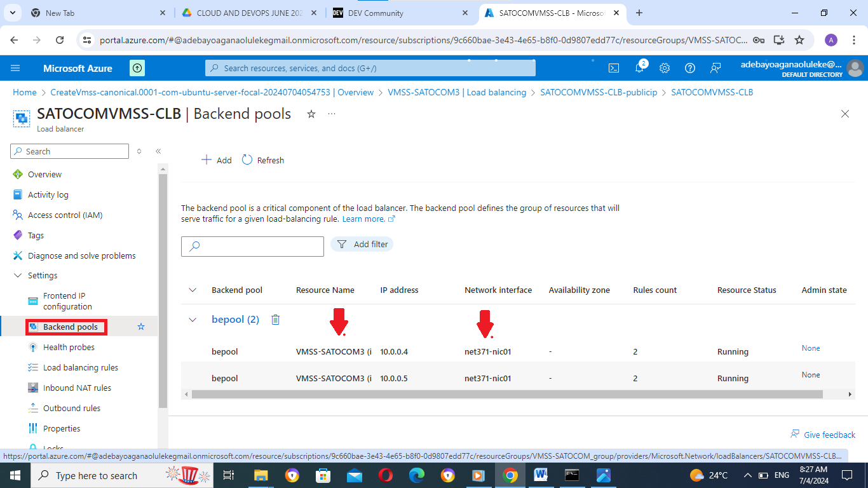Open the Azure portal hamburger menu
This screenshot has width=868, height=488.
click(16, 68)
